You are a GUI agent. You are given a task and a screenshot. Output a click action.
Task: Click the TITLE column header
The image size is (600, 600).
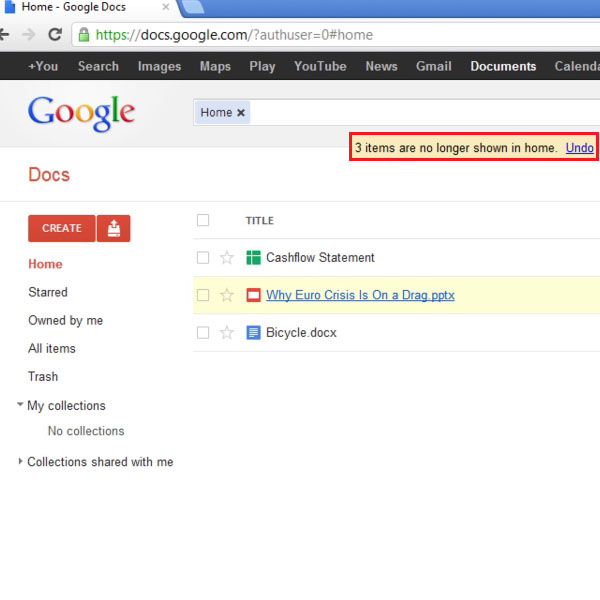(259, 221)
